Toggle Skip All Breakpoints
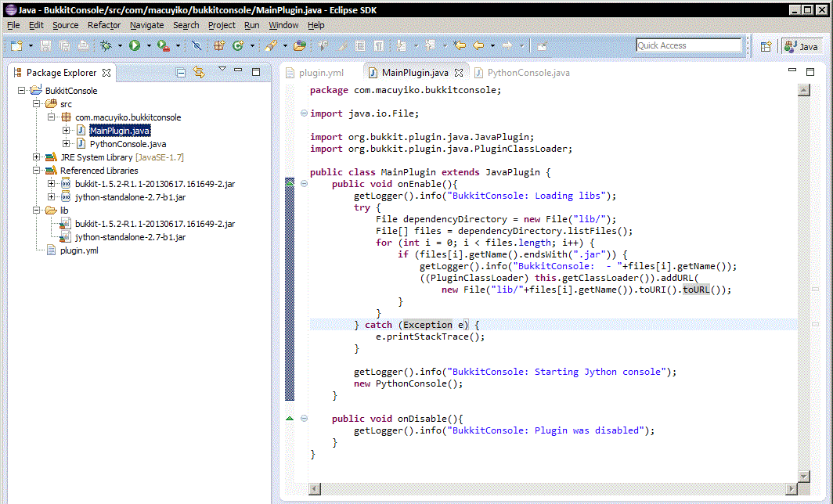 point(196,45)
